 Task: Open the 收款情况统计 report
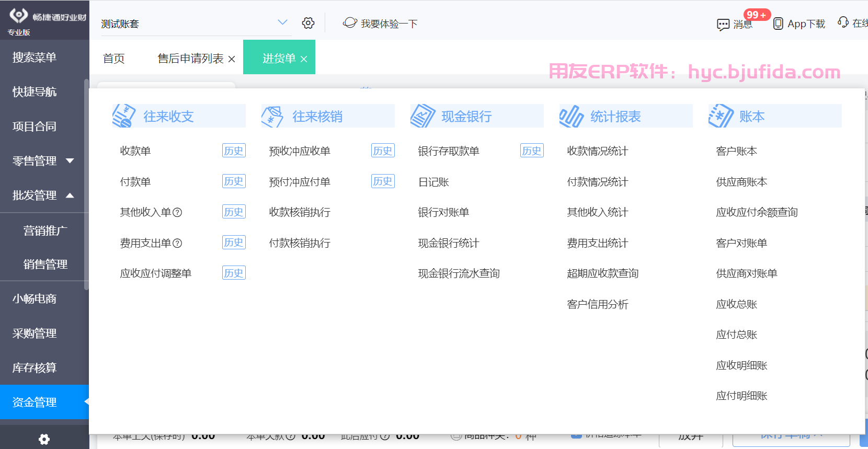(x=598, y=151)
